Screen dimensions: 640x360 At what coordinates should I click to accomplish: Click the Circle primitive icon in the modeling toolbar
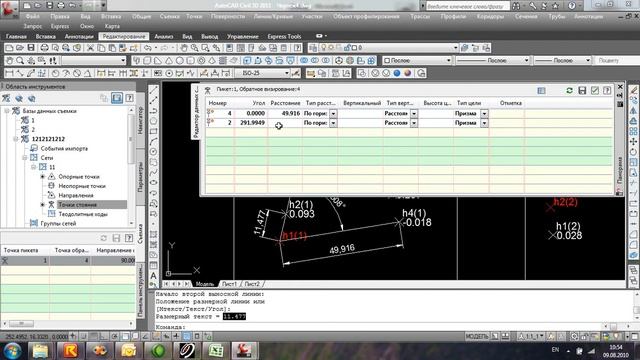180,61
